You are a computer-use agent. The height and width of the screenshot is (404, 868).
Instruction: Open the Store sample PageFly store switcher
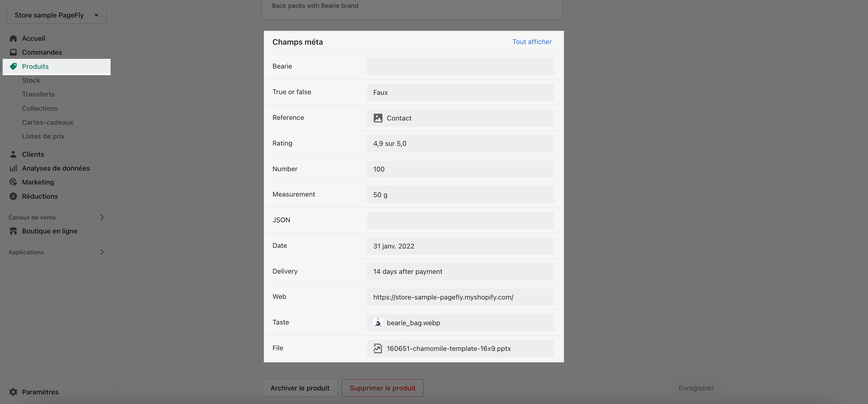[x=57, y=15]
